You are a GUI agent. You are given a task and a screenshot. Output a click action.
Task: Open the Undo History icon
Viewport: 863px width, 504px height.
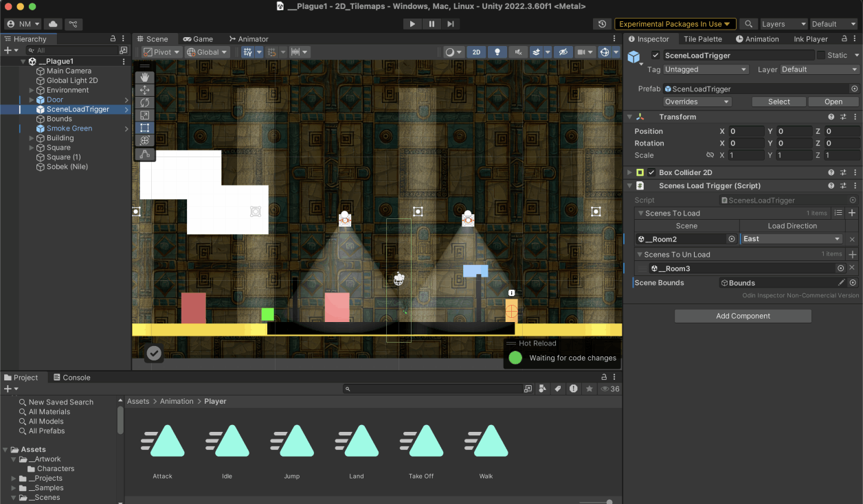(x=602, y=24)
